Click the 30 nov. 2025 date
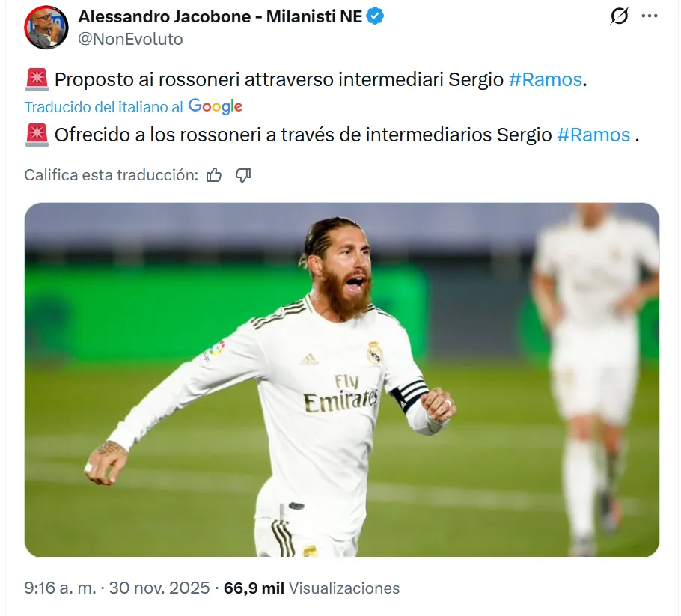The image size is (681, 616). click(159, 588)
